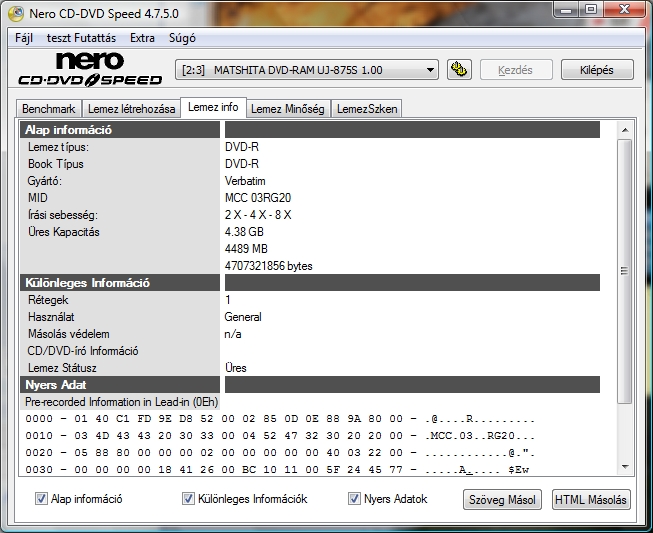Click the Nyers Adat section header
The height and width of the screenshot is (533, 653).
(x=120, y=385)
